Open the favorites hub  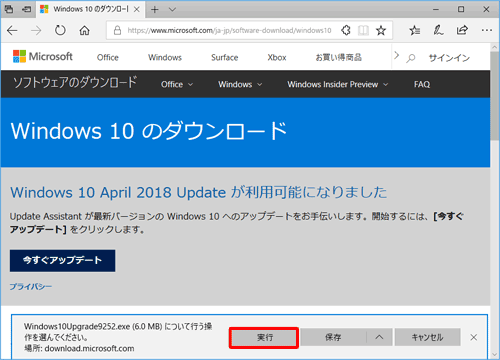click(415, 31)
